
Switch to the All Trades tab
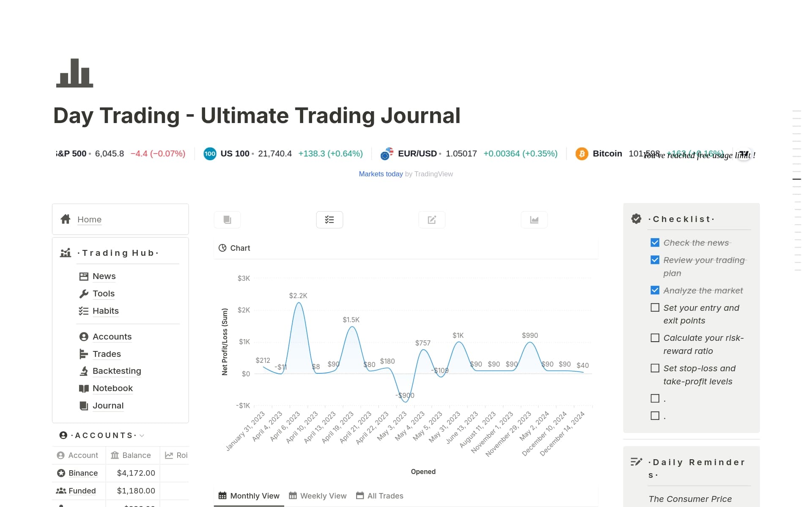coord(380,496)
